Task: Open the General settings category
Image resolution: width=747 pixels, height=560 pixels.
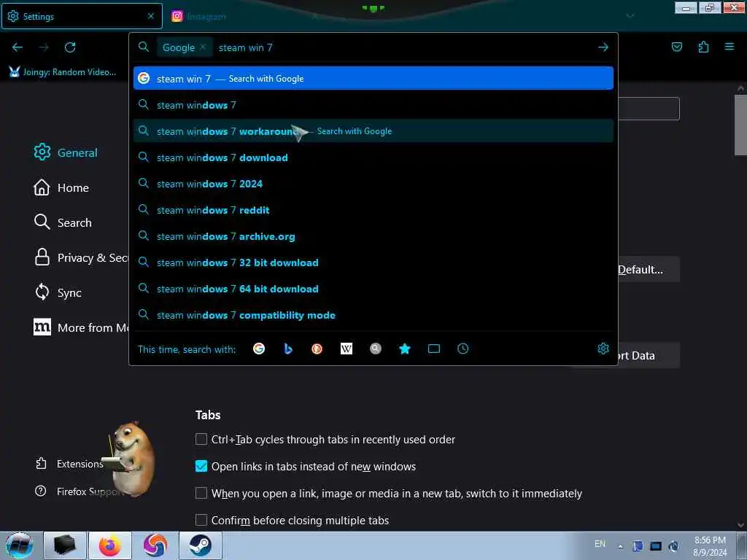Action: pos(66,152)
